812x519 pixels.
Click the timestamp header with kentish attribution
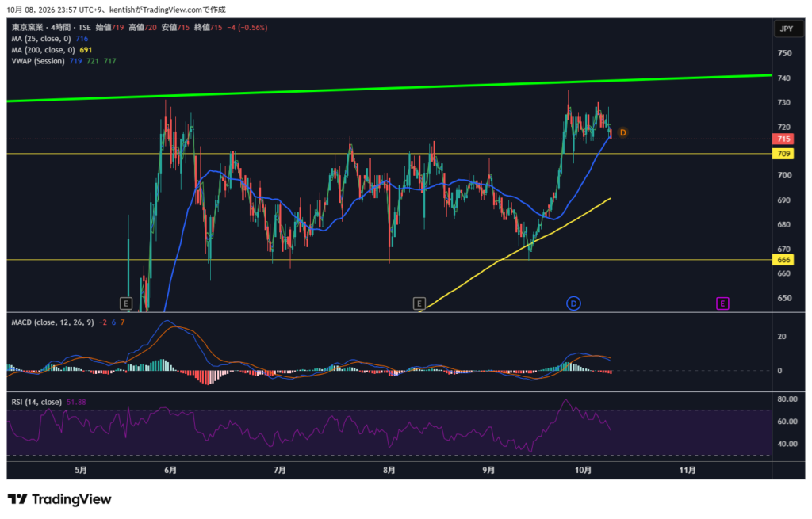click(x=116, y=10)
